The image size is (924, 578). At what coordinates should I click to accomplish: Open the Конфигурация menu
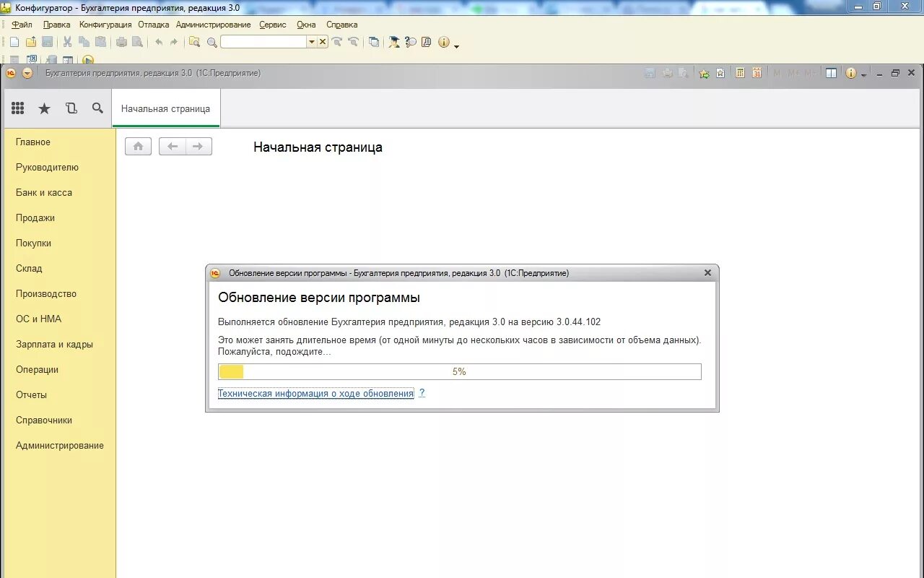(x=105, y=25)
